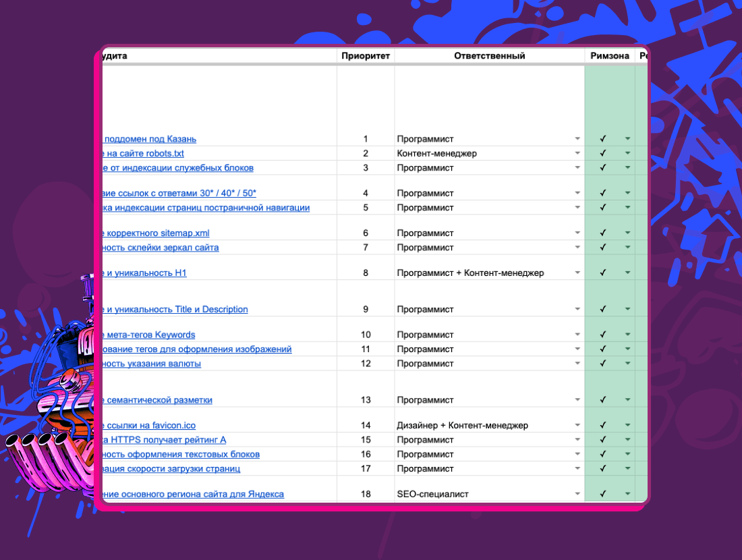Open the 'семантической разметки' link
The height and width of the screenshot is (560, 742).
click(x=158, y=401)
